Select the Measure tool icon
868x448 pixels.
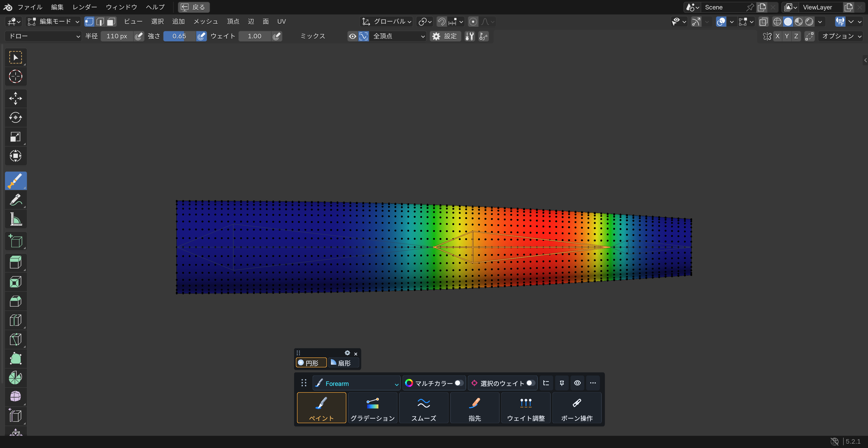click(x=16, y=219)
